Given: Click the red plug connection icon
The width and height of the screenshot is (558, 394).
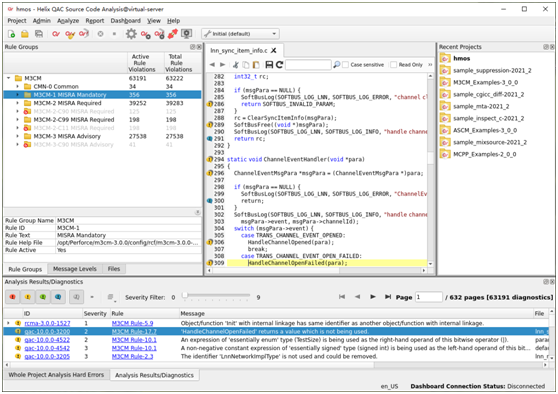Looking at the screenshot, I should coord(173,34).
